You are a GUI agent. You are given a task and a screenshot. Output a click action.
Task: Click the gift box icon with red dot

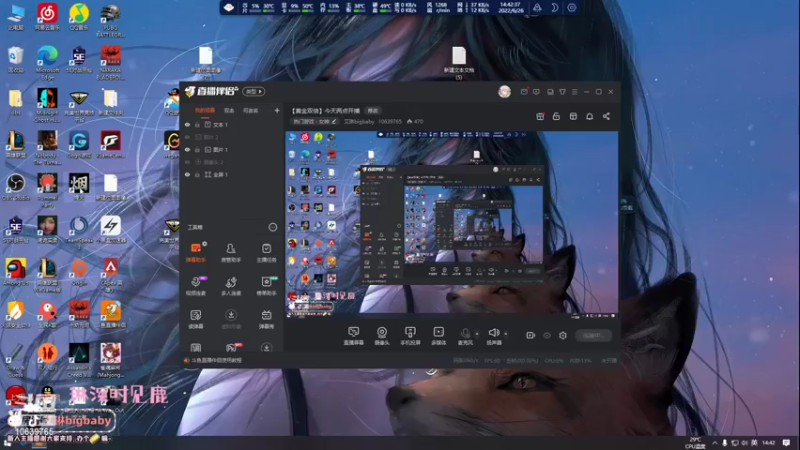point(540,116)
